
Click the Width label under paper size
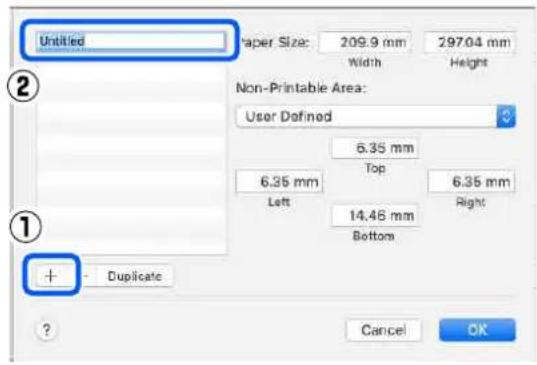click(364, 63)
